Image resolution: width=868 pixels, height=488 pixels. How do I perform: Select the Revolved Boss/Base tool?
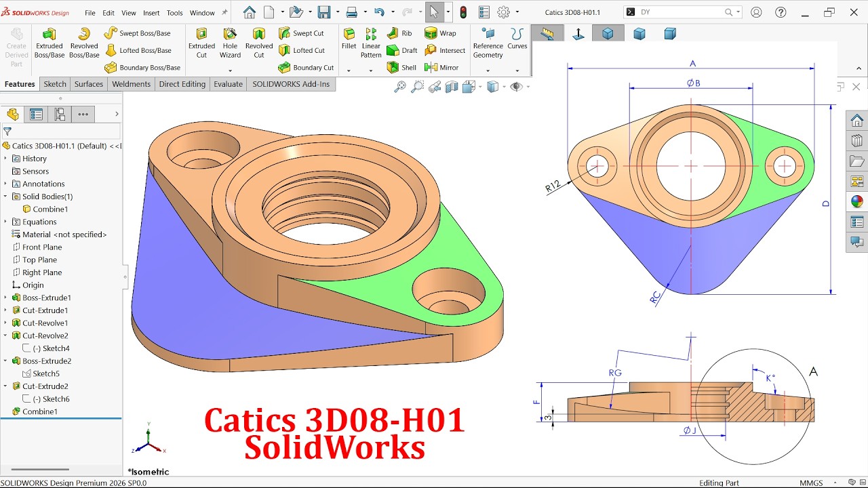84,43
